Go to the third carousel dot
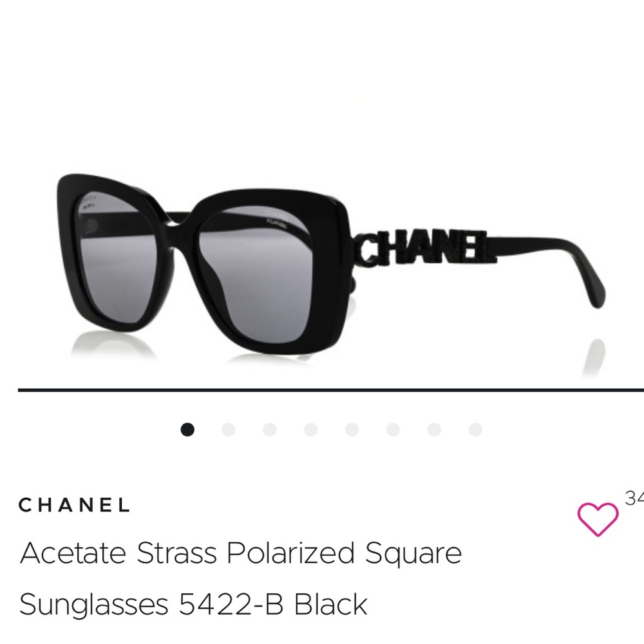The width and height of the screenshot is (644, 644). [269, 430]
